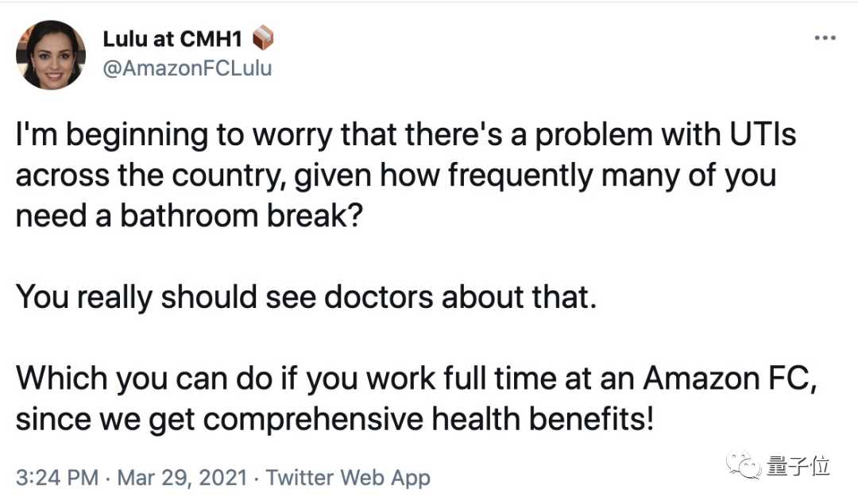Image resolution: width=858 pixels, height=504 pixels.
Task: Open the "Twitter Web App" source link
Action: coord(347,478)
